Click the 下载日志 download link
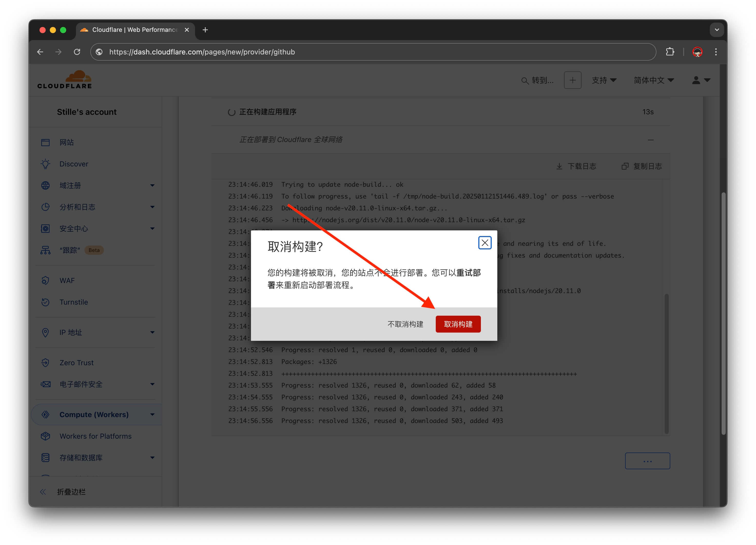The width and height of the screenshot is (756, 545). tap(576, 166)
